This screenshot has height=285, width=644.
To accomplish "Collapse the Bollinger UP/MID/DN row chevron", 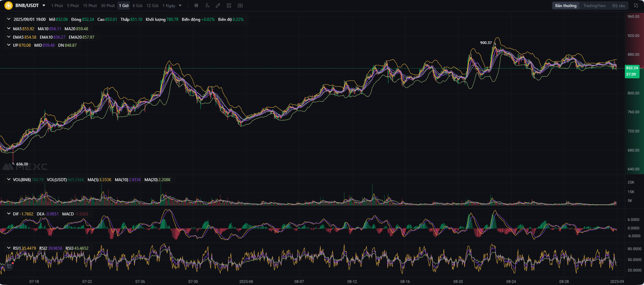I will coord(9,45).
